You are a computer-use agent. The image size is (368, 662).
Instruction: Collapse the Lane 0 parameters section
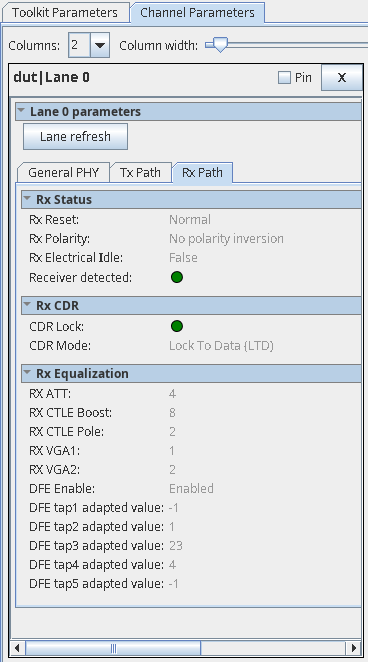click(x=21, y=111)
